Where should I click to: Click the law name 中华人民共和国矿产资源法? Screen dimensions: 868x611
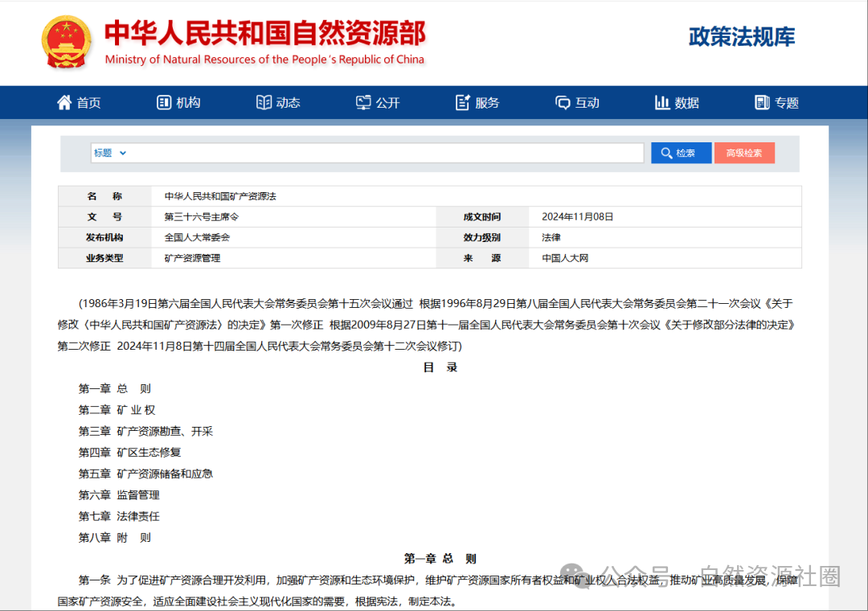(x=220, y=196)
